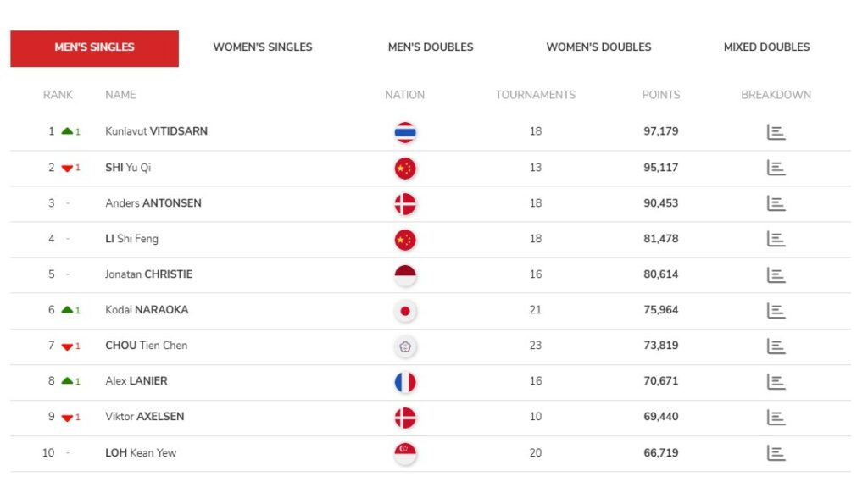This screenshot has width=868, height=493.
Task: Click Thailand flag next to Vitidsarn
Action: click(405, 132)
